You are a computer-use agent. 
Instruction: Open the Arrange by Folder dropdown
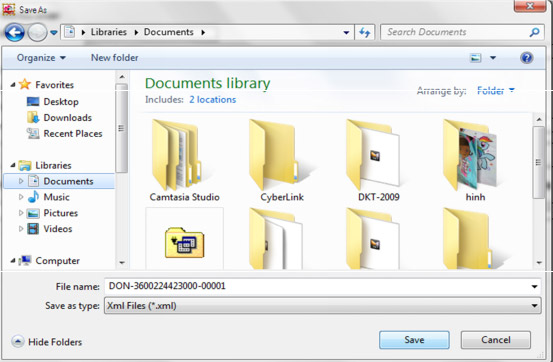[x=496, y=91]
